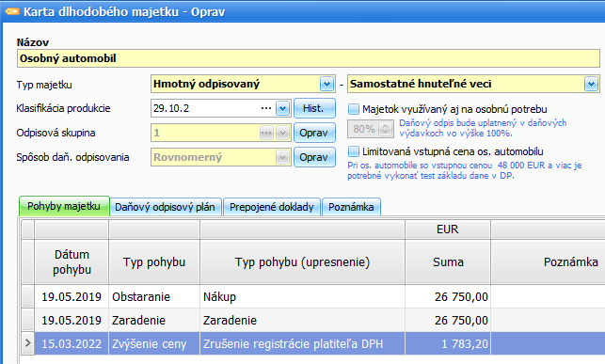605x364 pixels.
Task: Enable Majetok využívaný aj na osobnú potrebu
Action: [354, 109]
